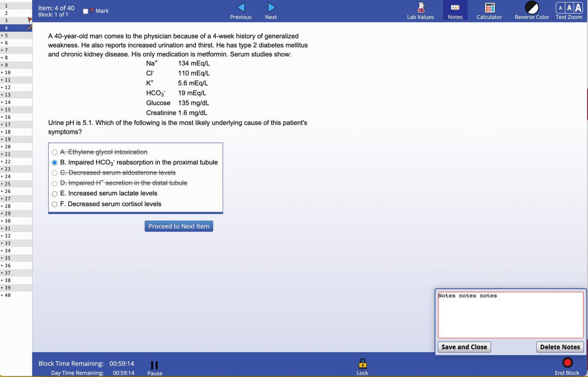Select answer A, Ethylene glycol intoxication
This screenshot has width=588, height=377.
[55, 152]
